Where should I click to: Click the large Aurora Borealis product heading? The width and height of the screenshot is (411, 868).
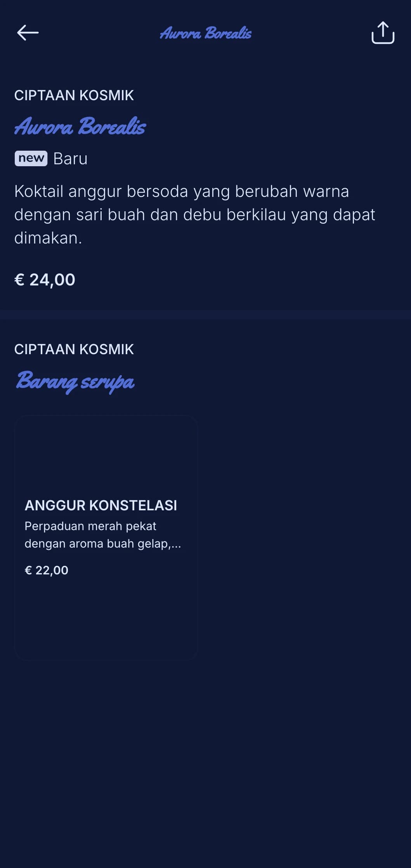[x=80, y=126]
